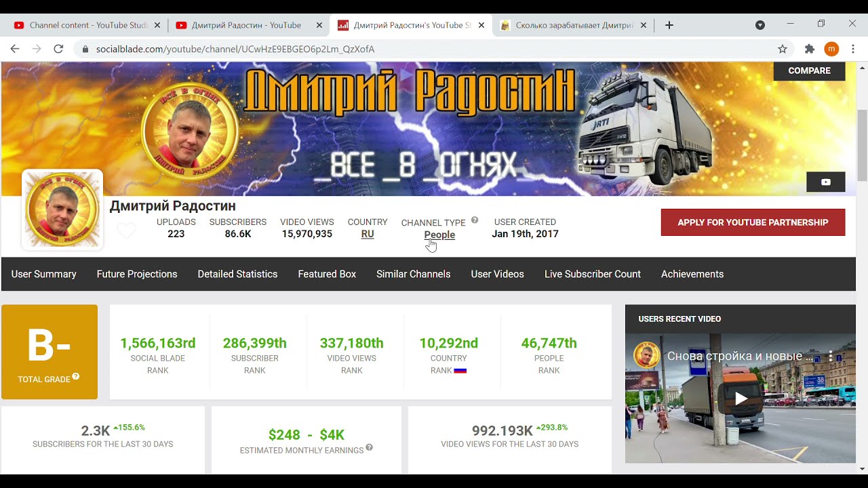Click the site lock icon in address bar

(85, 49)
